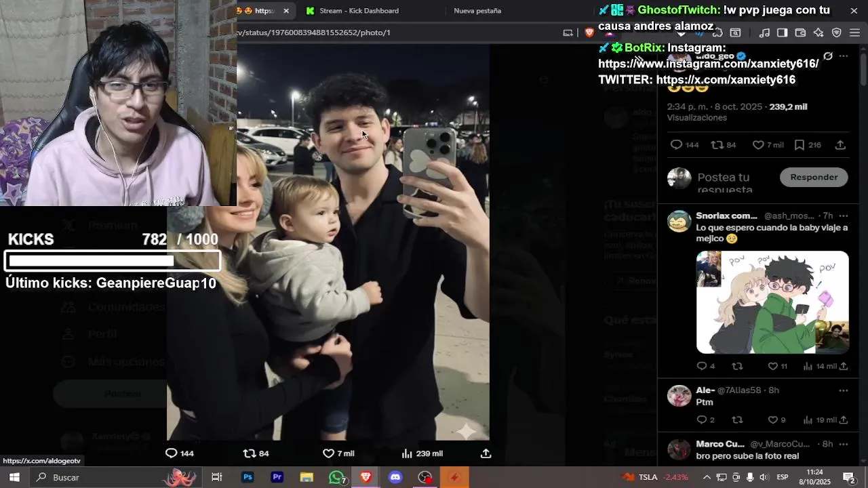Open the browser extensions puzzle icon

tap(717, 33)
